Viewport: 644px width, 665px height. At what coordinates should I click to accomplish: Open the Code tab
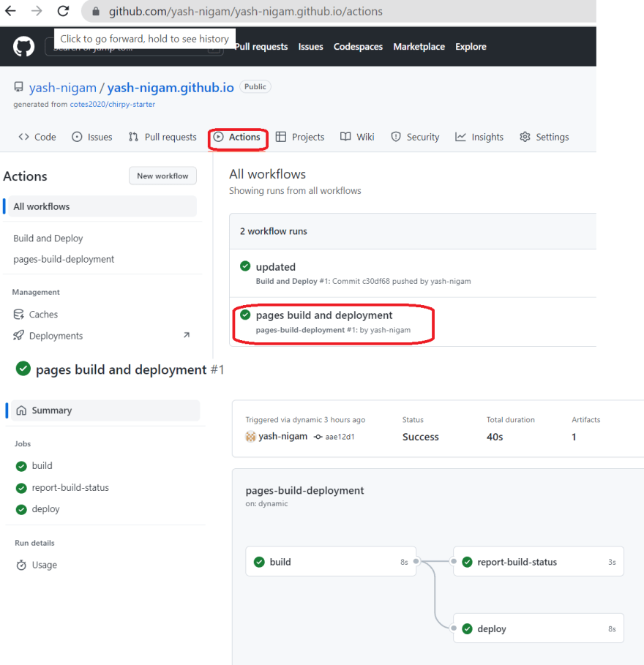tap(37, 137)
